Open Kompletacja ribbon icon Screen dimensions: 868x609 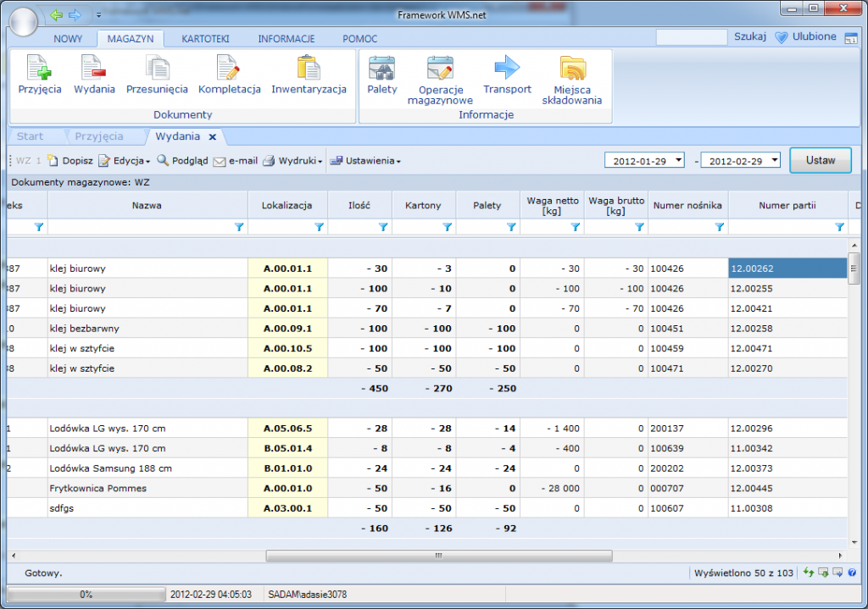pyautogui.click(x=229, y=68)
